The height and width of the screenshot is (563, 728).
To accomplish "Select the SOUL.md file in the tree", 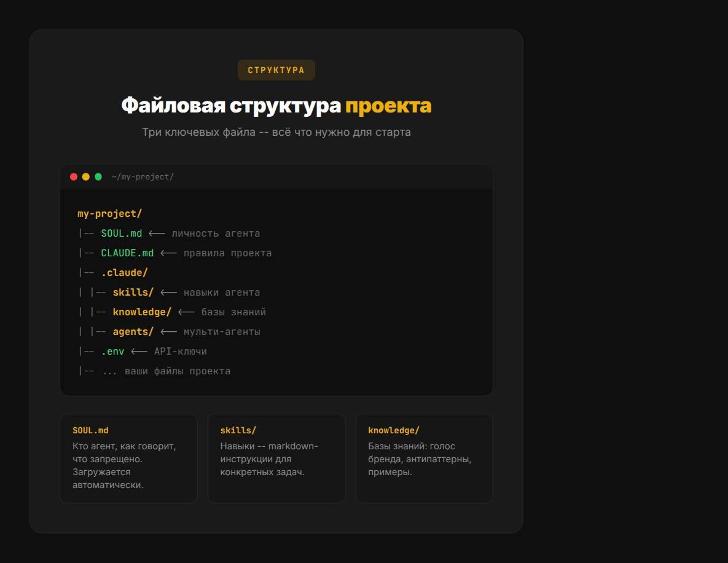I will tap(123, 233).
